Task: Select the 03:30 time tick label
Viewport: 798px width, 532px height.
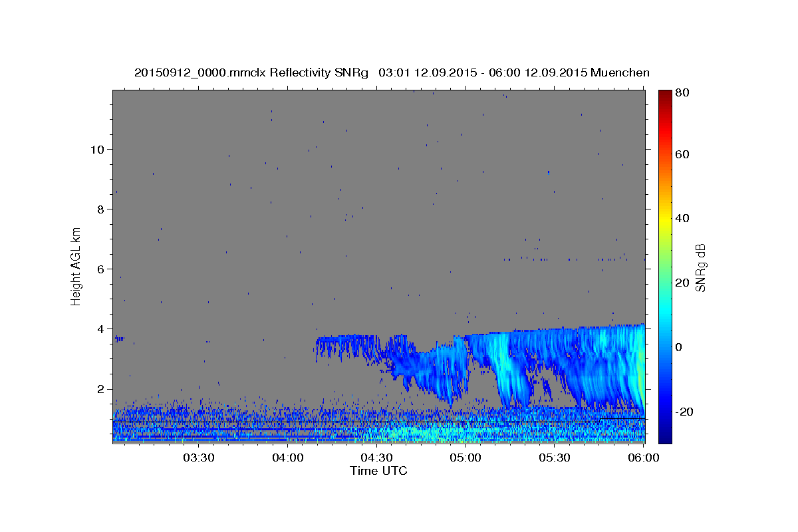Action: point(198,458)
